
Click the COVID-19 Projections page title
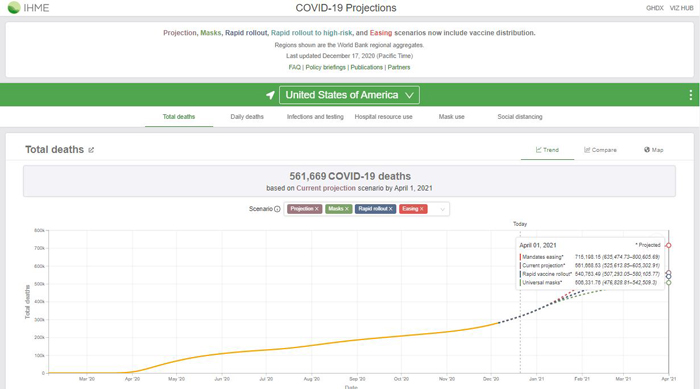pos(346,8)
